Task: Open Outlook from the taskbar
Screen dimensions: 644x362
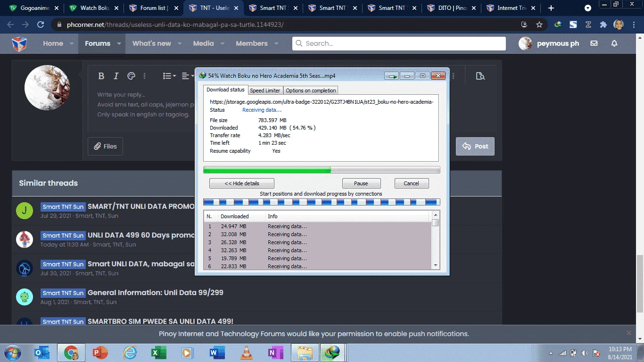Action: click(x=41, y=353)
